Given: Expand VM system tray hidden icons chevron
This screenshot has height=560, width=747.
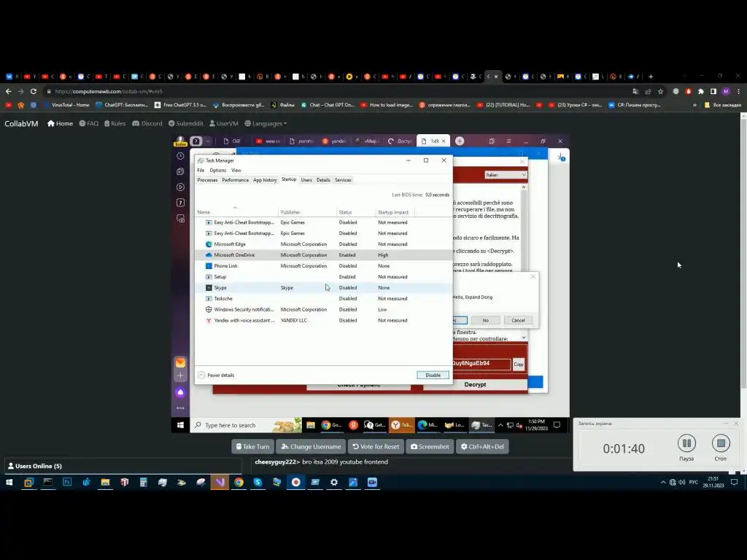Looking at the screenshot, I should (500, 425).
